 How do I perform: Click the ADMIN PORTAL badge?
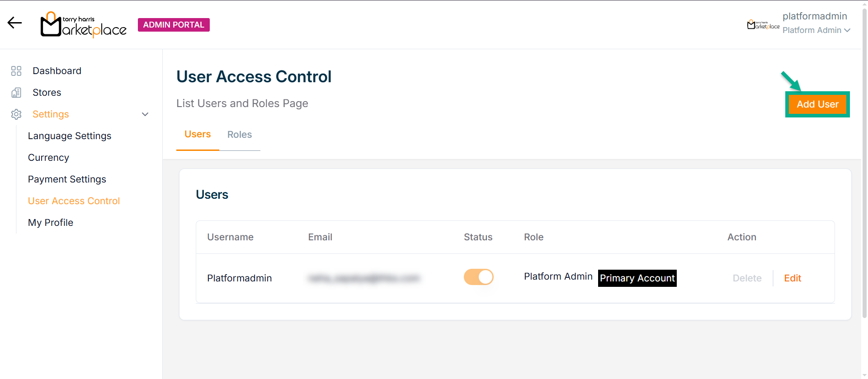174,25
